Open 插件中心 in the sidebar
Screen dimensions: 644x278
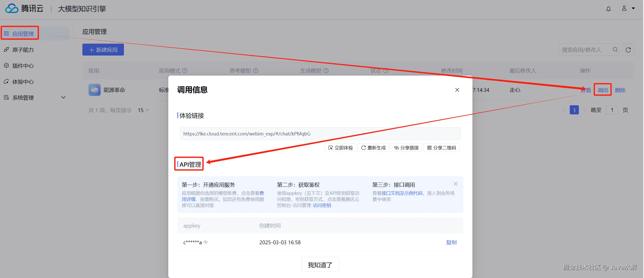23,66
